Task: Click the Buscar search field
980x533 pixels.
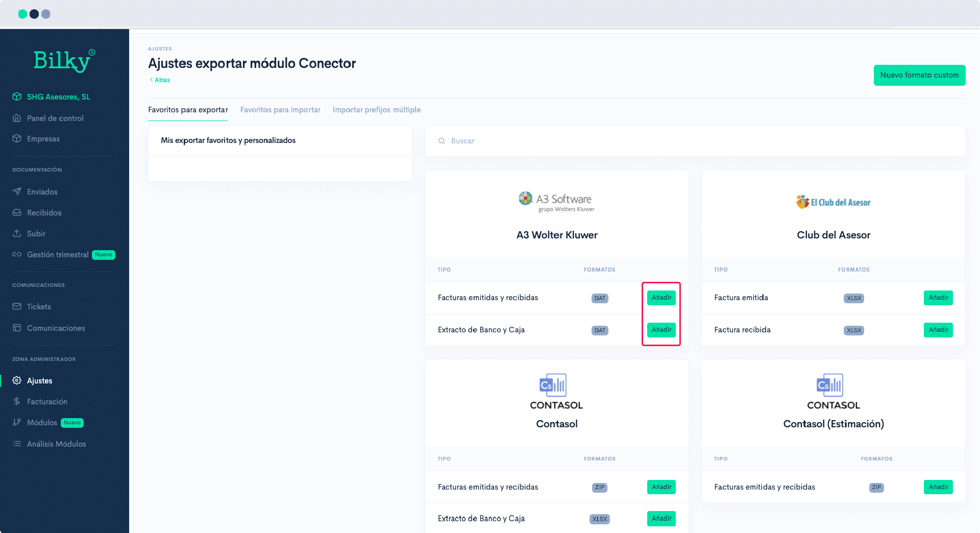Action: (x=695, y=141)
